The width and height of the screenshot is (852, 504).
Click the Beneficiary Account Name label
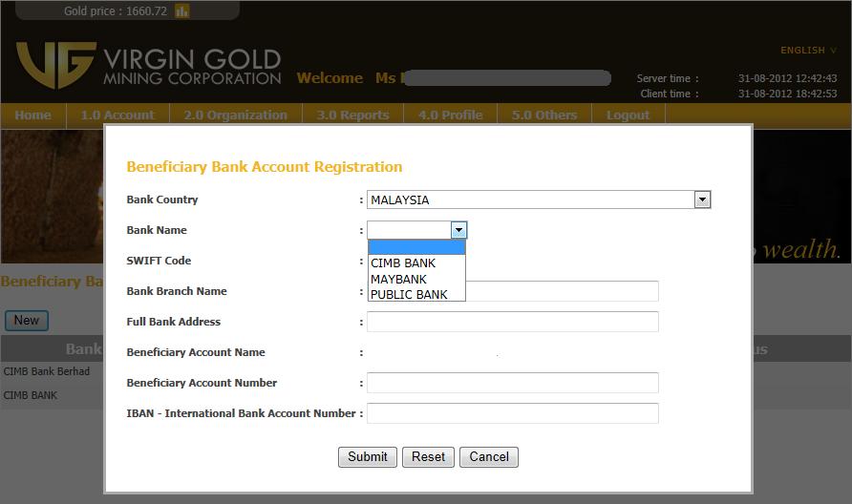[x=196, y=352]
